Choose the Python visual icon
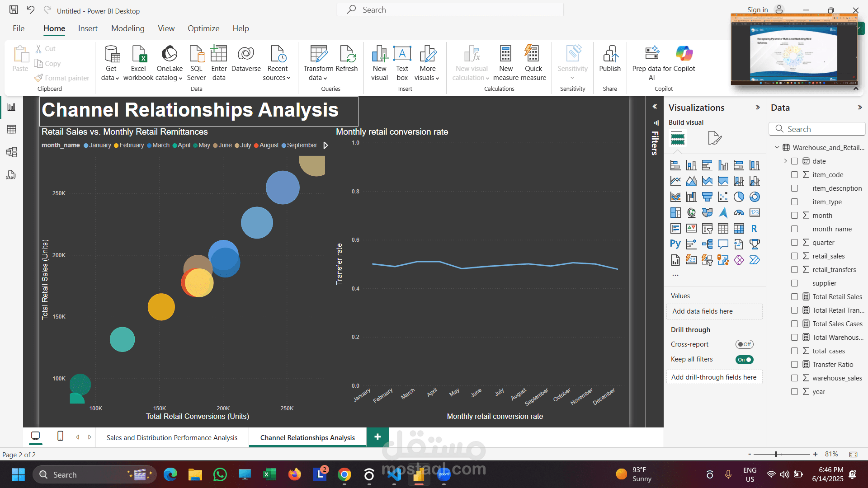Image resolution: width=868 pixels, height=488 pixels. pyautogui.click(x=675, y=244)
